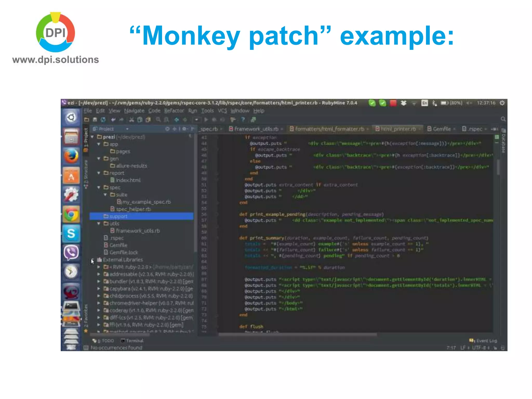The height and width of the screenshot is (399, 532).
Task: Click the green Run triangle icon
Action: point(206,119)
